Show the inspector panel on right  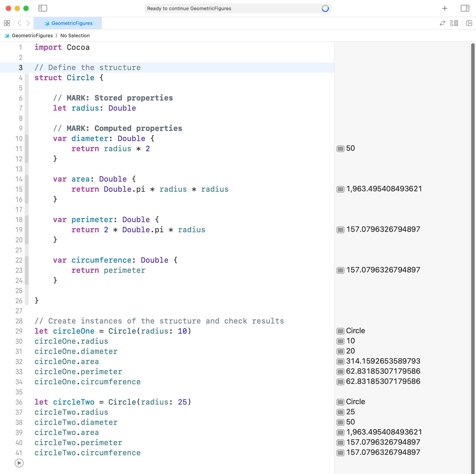[x=465, y=8]
